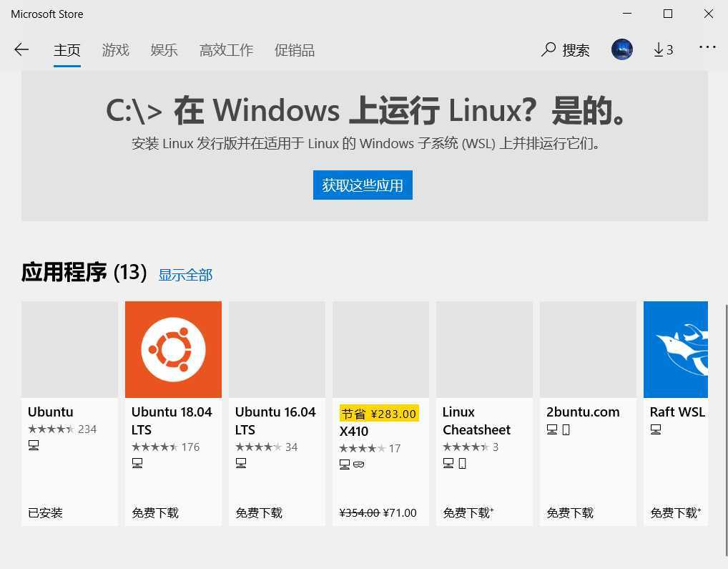This screenshot has height=569, width=728.
Task: Minimize the Microsoft Store window
Action: [626, 14]
